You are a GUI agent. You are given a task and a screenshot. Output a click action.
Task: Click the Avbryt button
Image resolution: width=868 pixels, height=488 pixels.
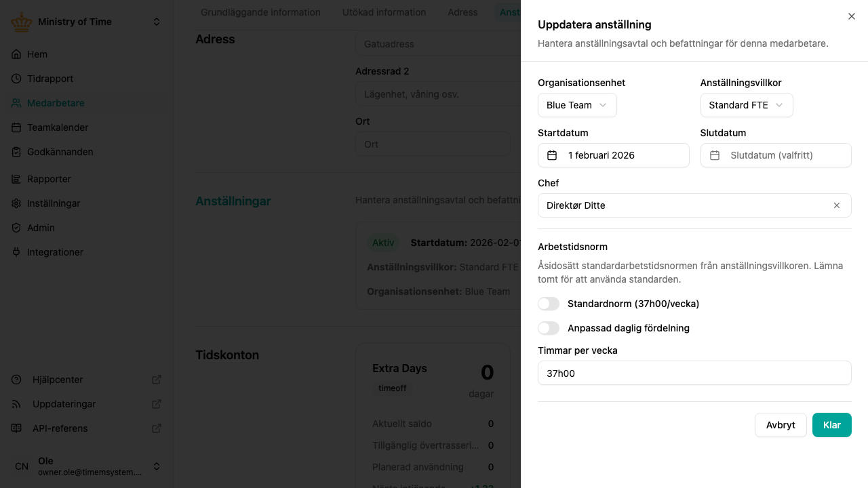(781, 425)
